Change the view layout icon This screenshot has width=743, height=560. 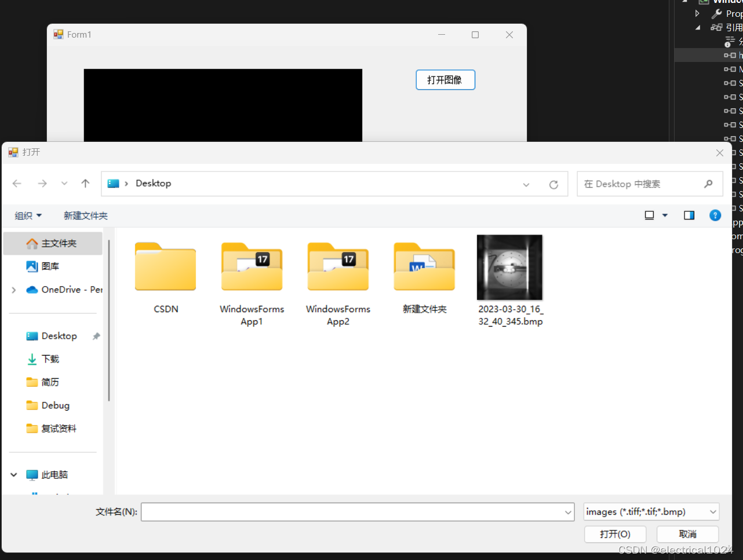pyautogui.click(x=650, y=215)
